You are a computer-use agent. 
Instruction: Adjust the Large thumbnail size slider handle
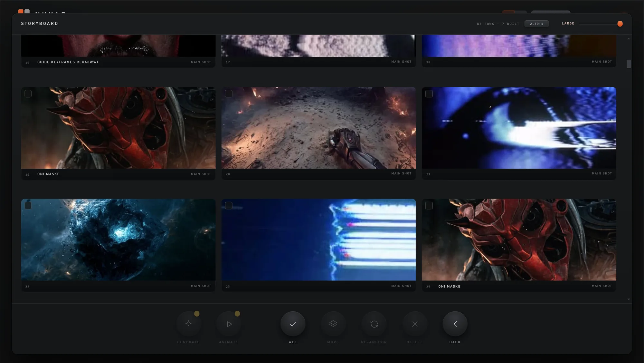pos(620,24)
